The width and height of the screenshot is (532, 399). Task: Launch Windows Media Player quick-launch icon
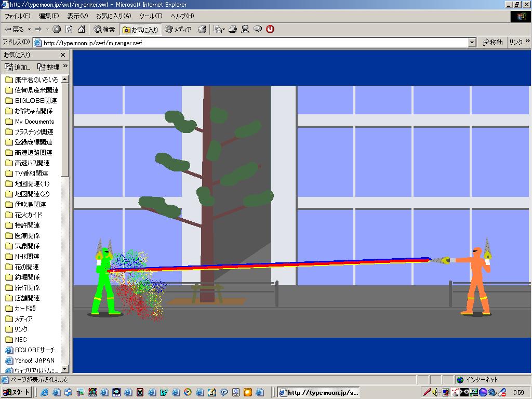pos(188,393)
